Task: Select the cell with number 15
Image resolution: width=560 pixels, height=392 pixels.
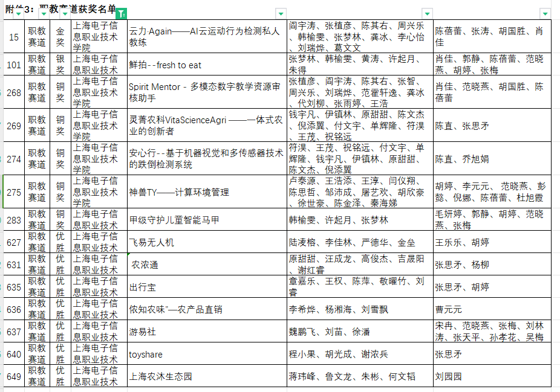Action: (x=14, y=37)
